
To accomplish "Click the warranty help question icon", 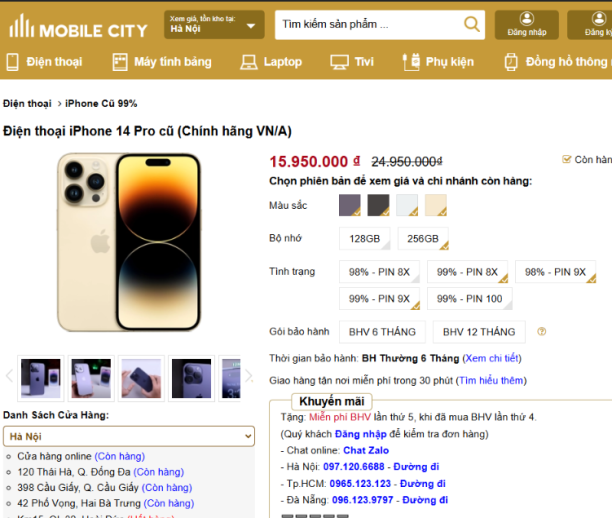I will [x=542, y=332].
